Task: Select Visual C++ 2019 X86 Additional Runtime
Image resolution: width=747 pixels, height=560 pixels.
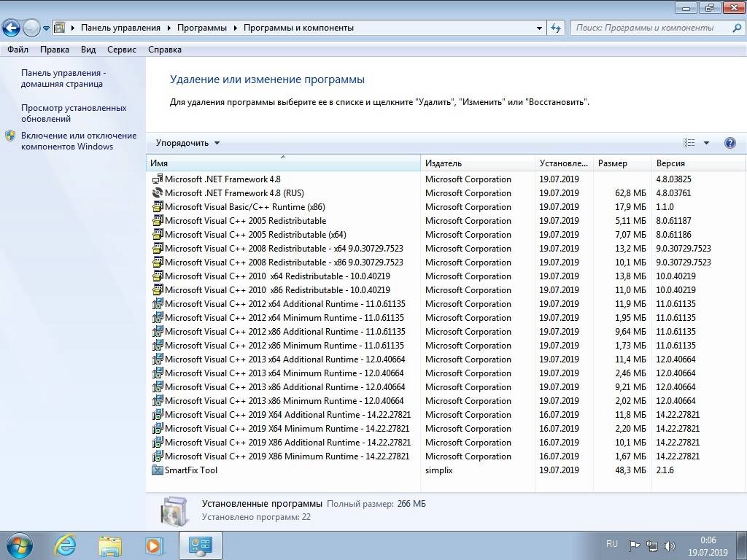Action: [x=287, y=442]
